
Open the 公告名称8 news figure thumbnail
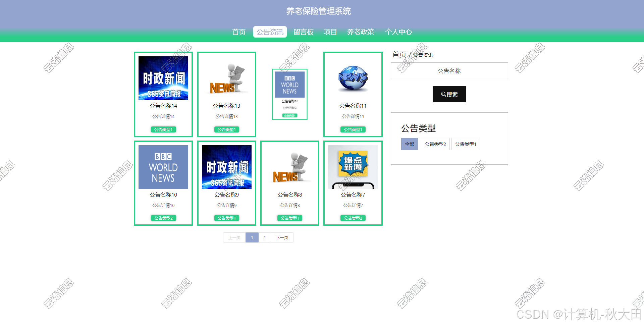290,167
